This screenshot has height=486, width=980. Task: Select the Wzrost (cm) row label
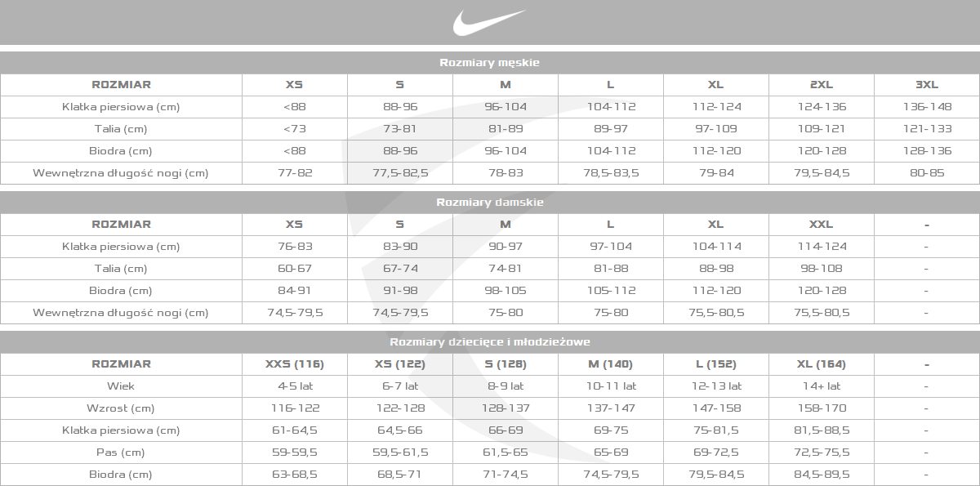pos(121,408)
